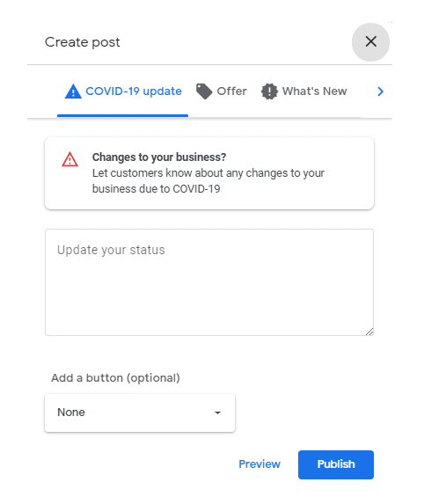Switch to the COVID-19 update tab
The height and width of the screenshot is (504, 424).
click(x=123, y=91)
